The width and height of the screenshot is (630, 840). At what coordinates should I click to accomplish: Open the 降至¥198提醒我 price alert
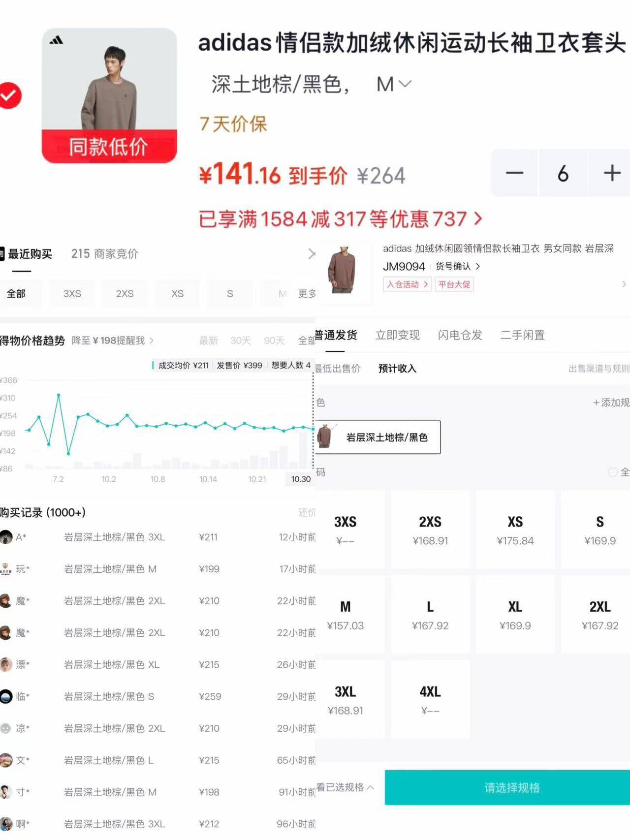113,341
